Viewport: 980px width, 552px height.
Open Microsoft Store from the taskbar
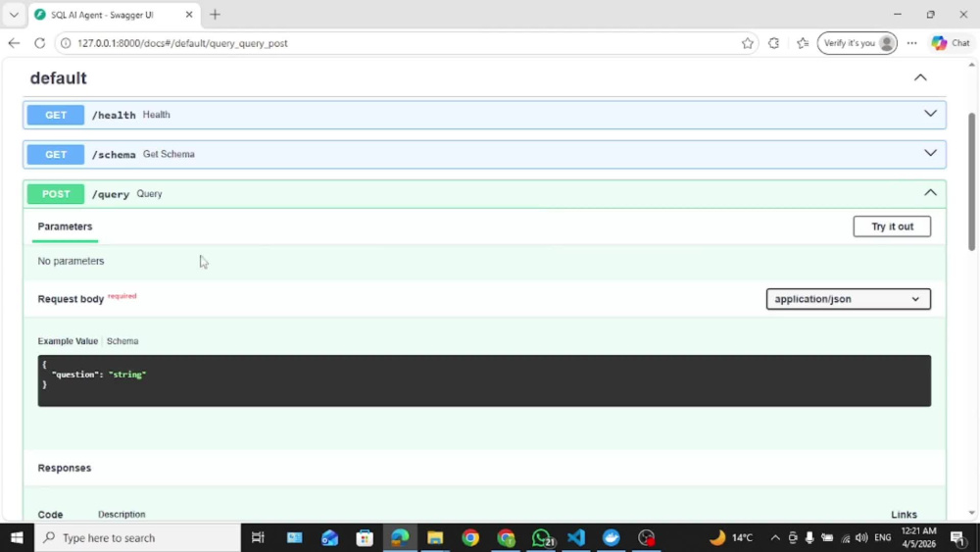365,537
